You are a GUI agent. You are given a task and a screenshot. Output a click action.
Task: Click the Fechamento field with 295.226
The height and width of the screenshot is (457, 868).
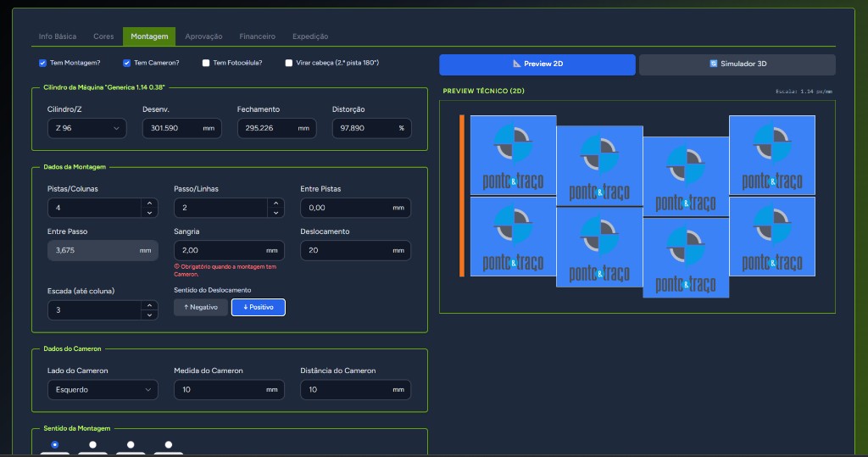point(277,128)
